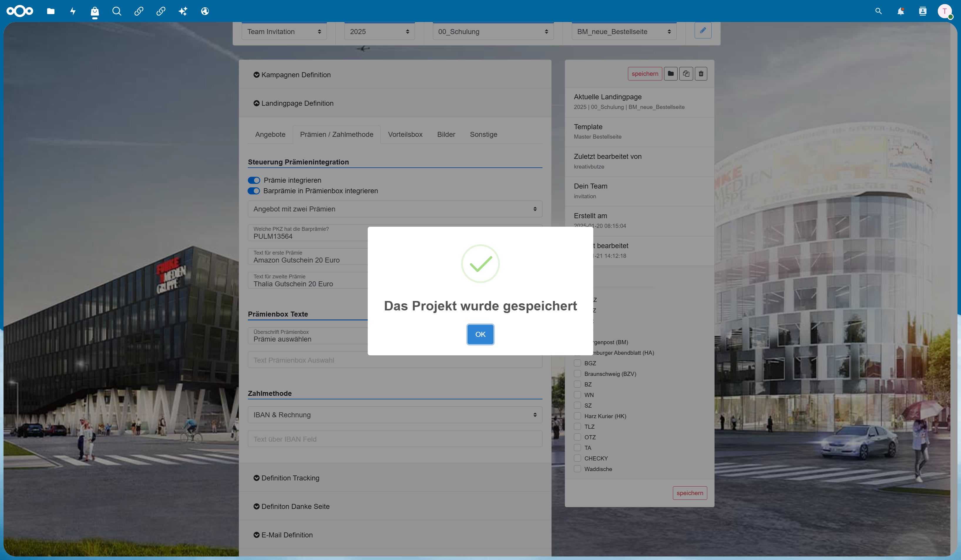Viewport: 961px width, 560px height.
Task: Open the IBAN & Rechnung dropdown
Action: (395, 415)
